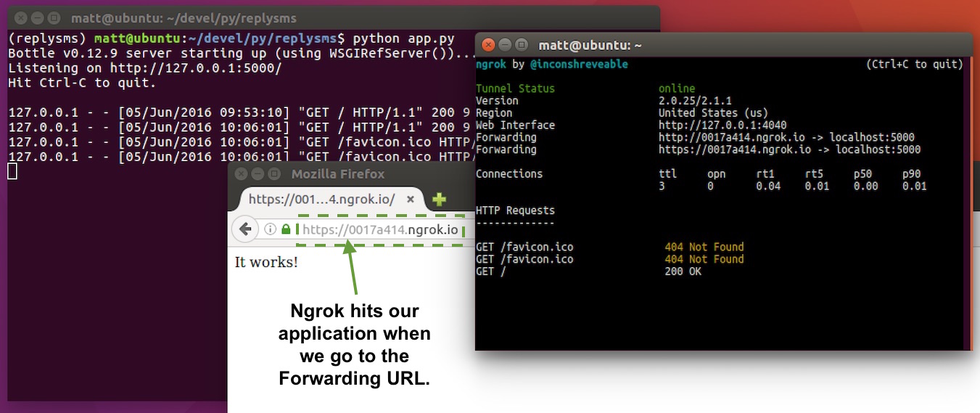Screen dimensions: 980x413
Task: Click the 09:53:10 GET log line
Action: [240, 112]
